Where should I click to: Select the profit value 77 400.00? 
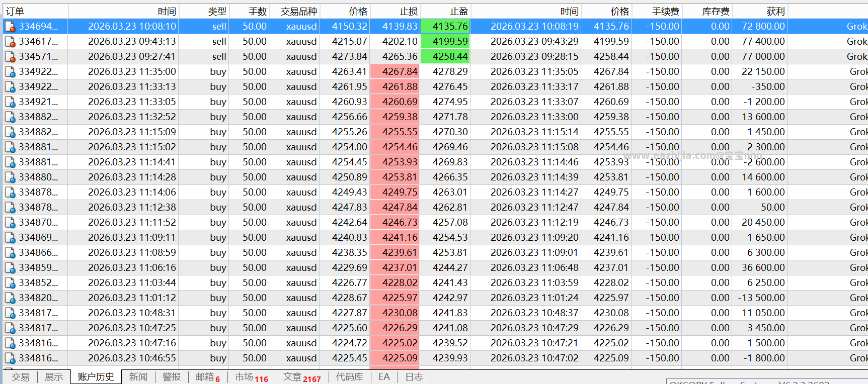pos(763,41)
